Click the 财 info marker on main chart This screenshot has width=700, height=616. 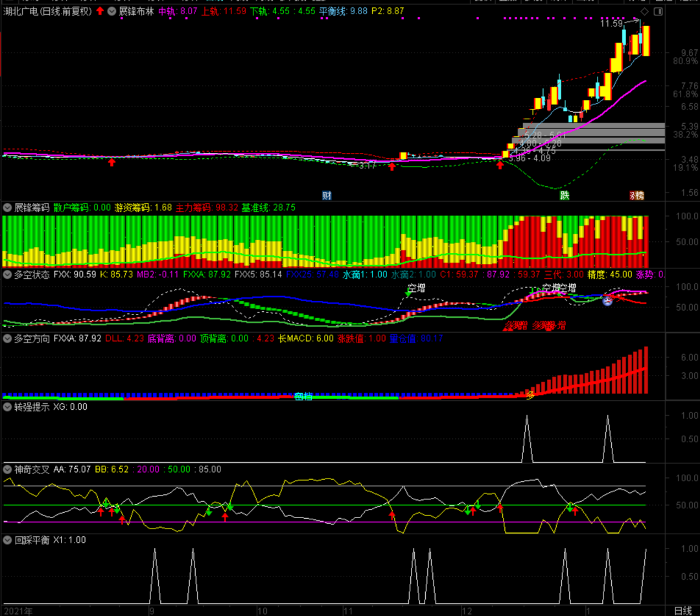coord(327,195)
